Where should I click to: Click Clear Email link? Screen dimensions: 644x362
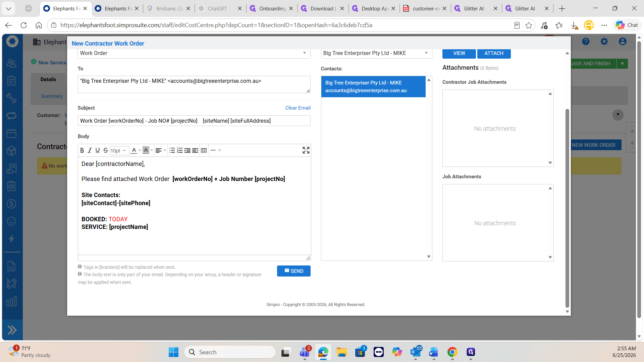[x=298, y=108]
